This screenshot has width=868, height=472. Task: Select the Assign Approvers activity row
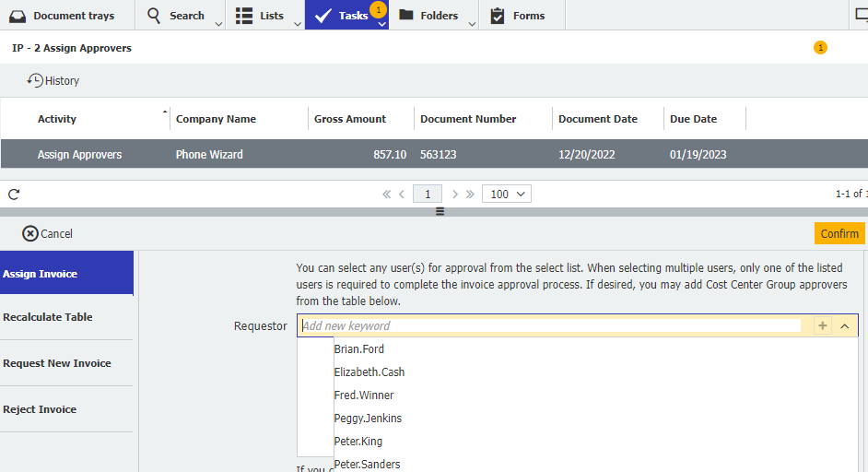tap(434, 154)
